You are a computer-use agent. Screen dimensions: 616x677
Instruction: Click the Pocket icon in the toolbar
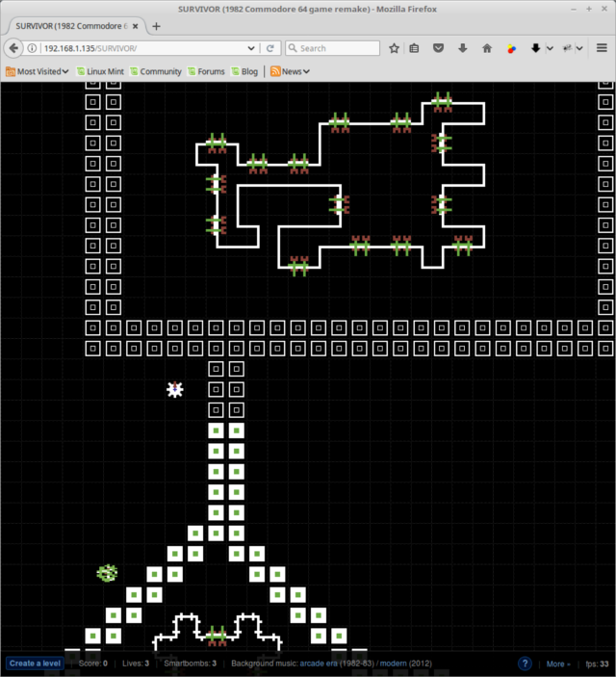pos(439,48)
